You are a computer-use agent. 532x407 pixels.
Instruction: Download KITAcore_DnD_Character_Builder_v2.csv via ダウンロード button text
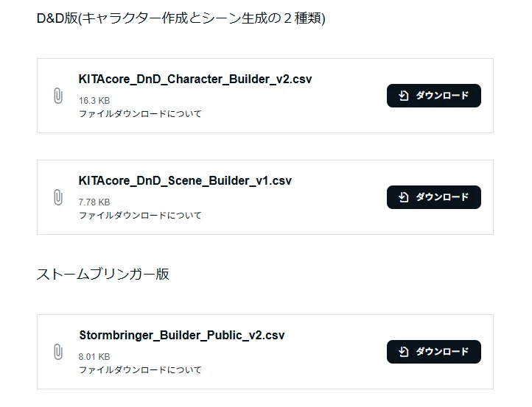click(x=442, y=96)
